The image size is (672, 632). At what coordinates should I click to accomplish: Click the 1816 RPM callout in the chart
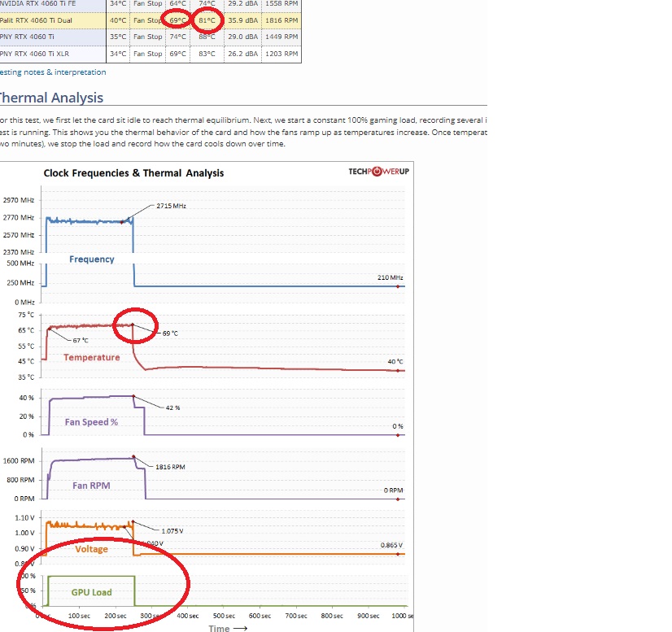170,467
